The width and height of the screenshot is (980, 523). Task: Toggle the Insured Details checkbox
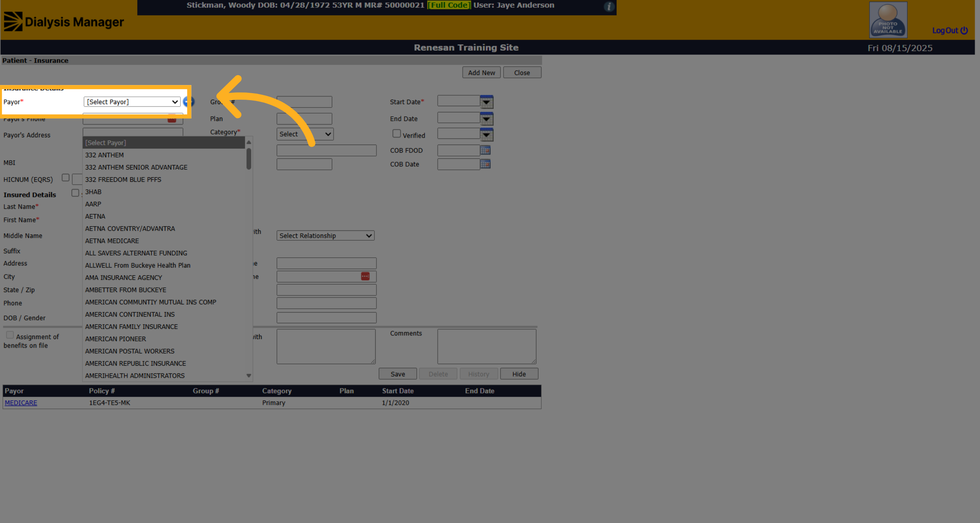(x=75, y=193)
